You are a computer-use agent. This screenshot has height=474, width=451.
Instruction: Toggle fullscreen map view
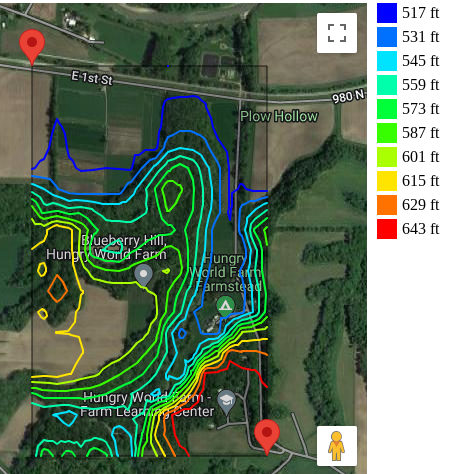[x=337, y=33]
